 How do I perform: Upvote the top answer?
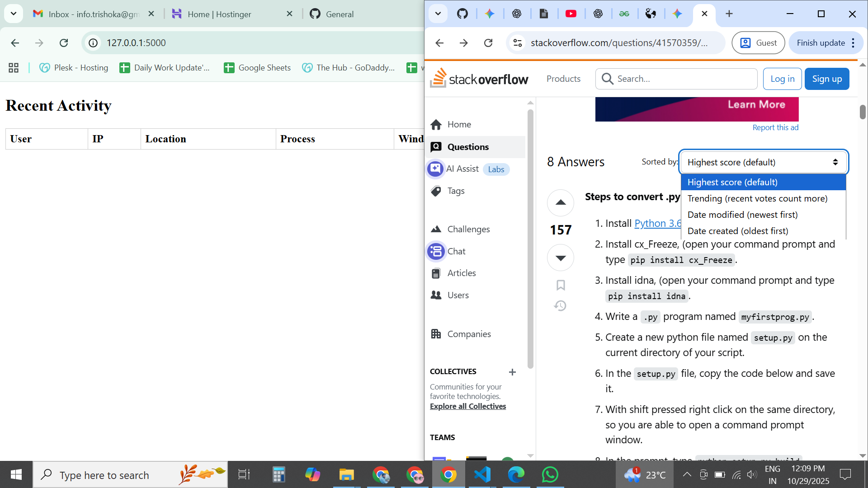(x=560, y=202)
